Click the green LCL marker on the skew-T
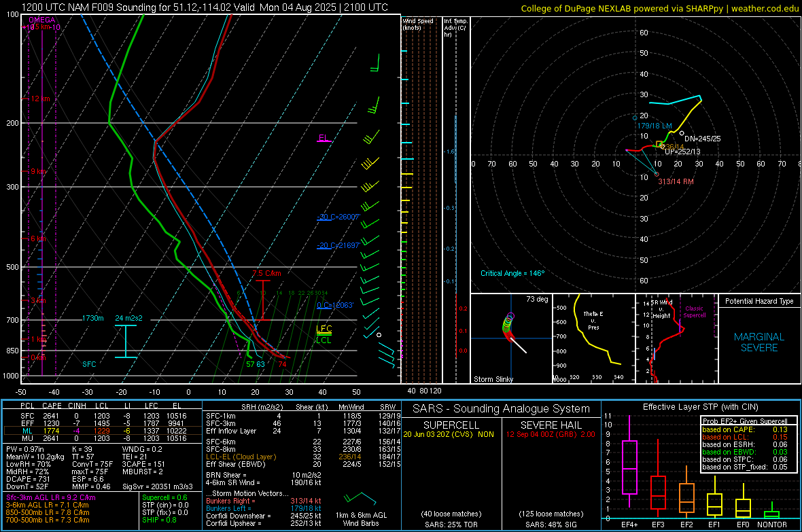 324,340
